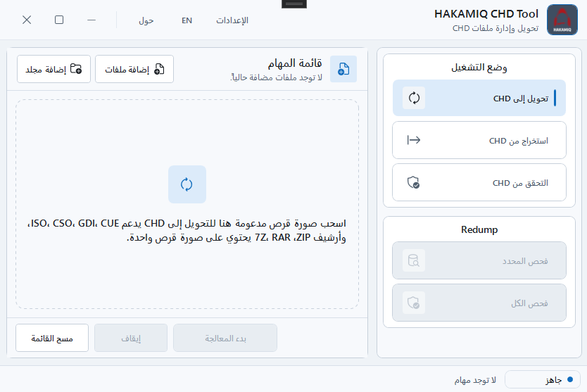
Task: Click the بدء المعالجة start button
Action: click(x=225, y=338)
